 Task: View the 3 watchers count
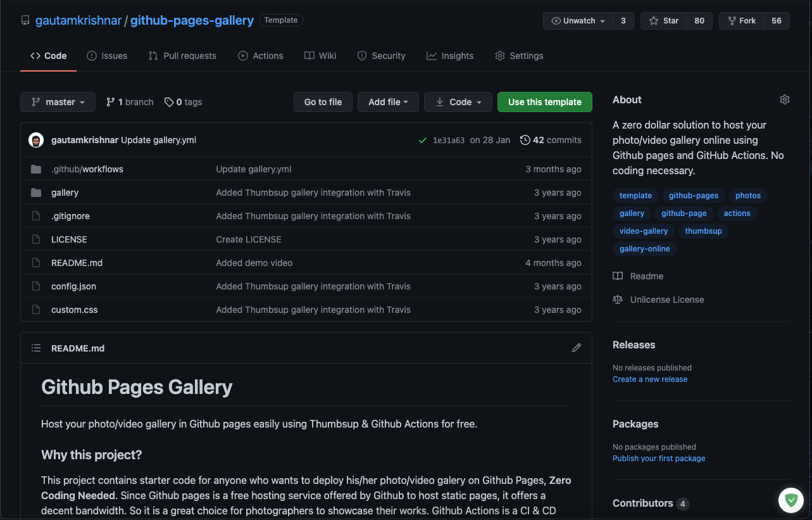coord(623,21)
